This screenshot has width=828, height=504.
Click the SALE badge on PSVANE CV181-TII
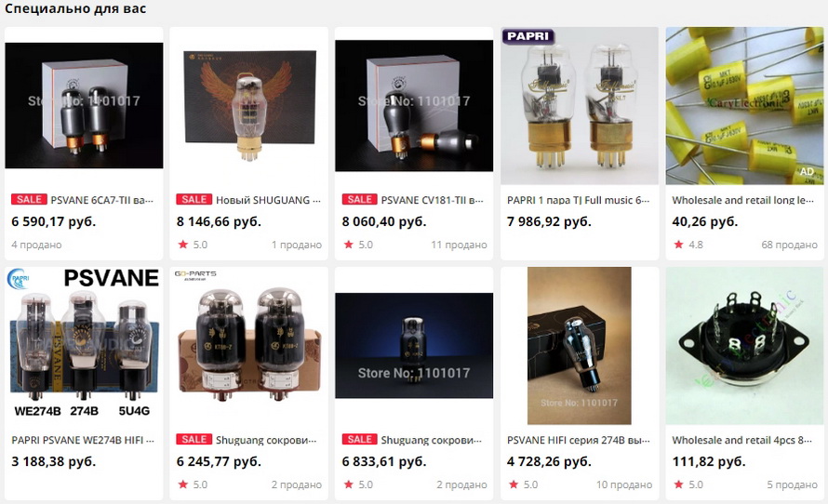[x=360, y=200]
